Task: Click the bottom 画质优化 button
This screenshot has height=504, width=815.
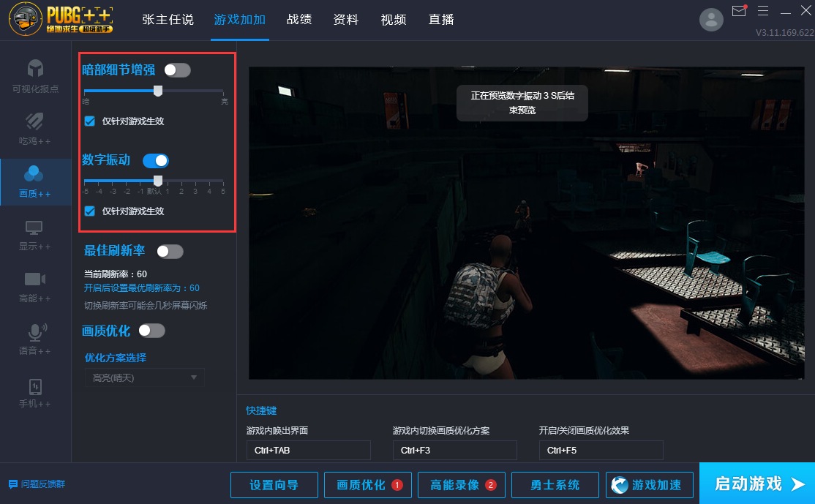Action: point(368,485)
